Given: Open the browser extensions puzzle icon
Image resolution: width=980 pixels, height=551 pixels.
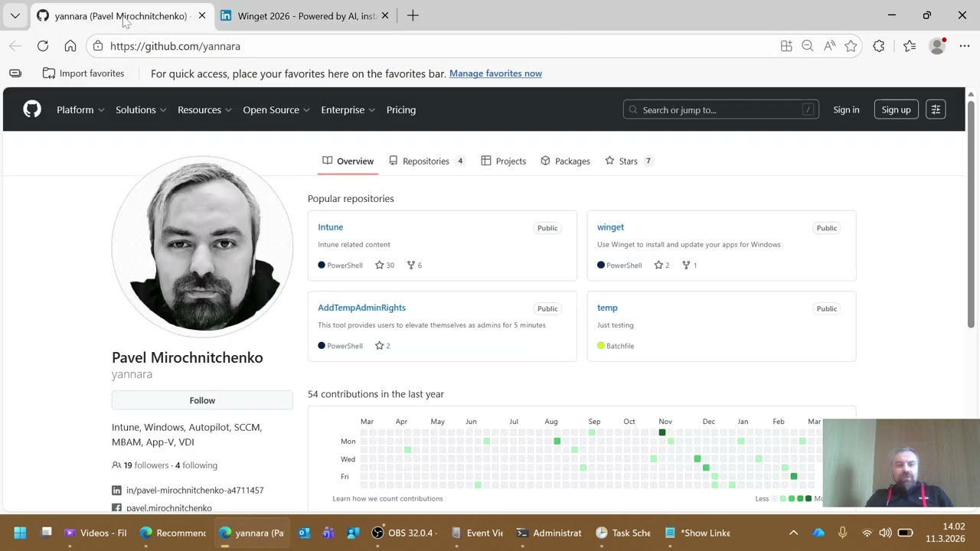Looking at the screenshot, I should tap(879, 46).
